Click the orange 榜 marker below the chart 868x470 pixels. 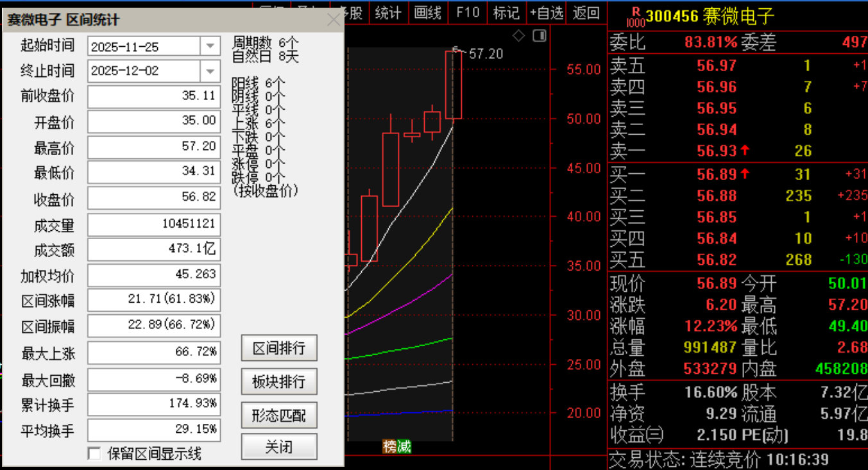(x=389, y=446)
